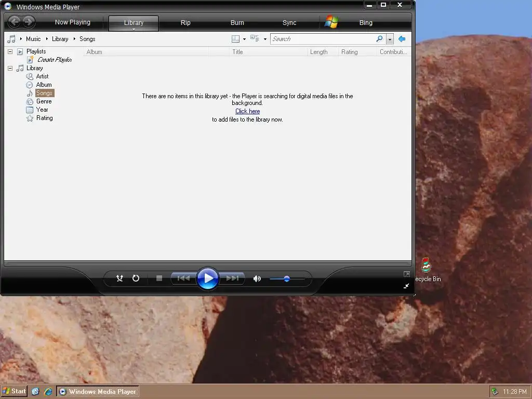Click the system tray icon near clock
Screen dimensions: 532x399
pos(495,392)
